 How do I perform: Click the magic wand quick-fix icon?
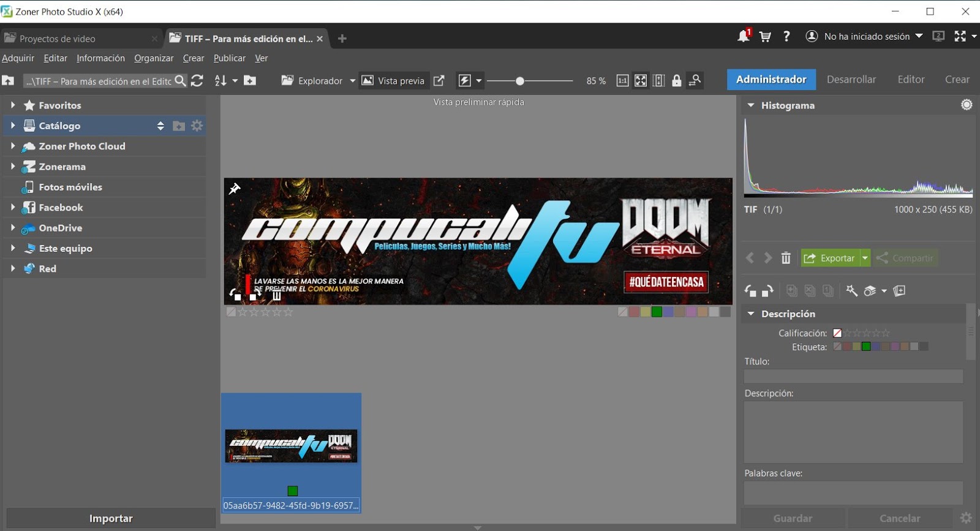pyautogui.click(x=852, y=291)
